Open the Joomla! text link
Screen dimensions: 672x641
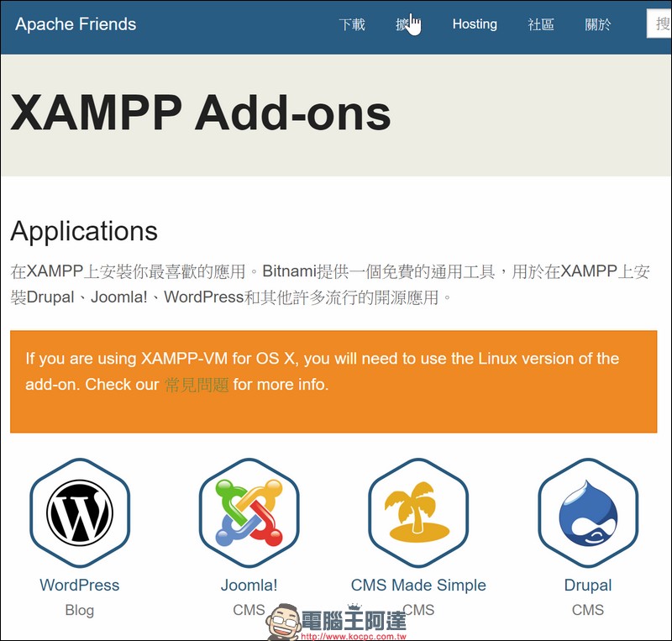(x=249, y=585)
